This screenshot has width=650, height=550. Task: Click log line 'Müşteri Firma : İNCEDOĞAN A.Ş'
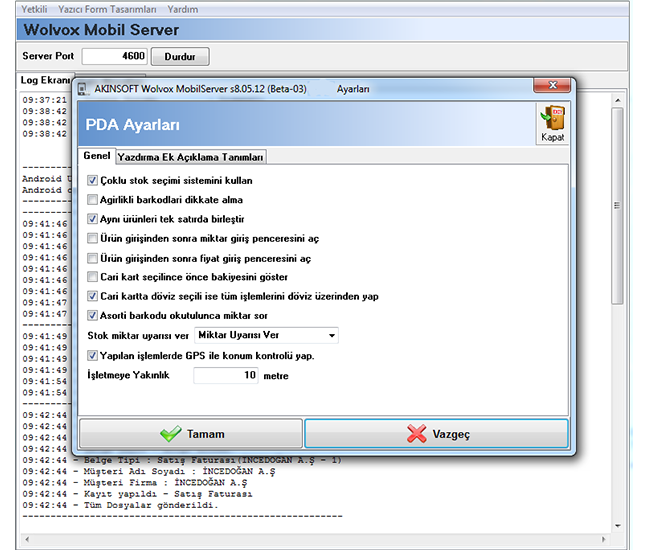pos(135,483)
